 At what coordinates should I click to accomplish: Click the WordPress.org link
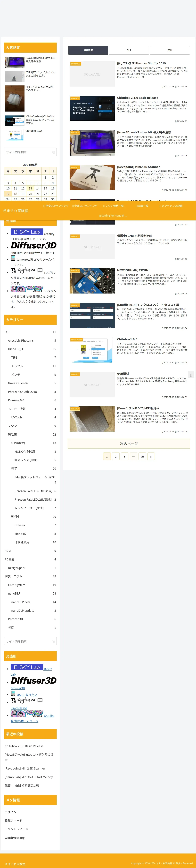pyautogui.click(x=15, y=838)
